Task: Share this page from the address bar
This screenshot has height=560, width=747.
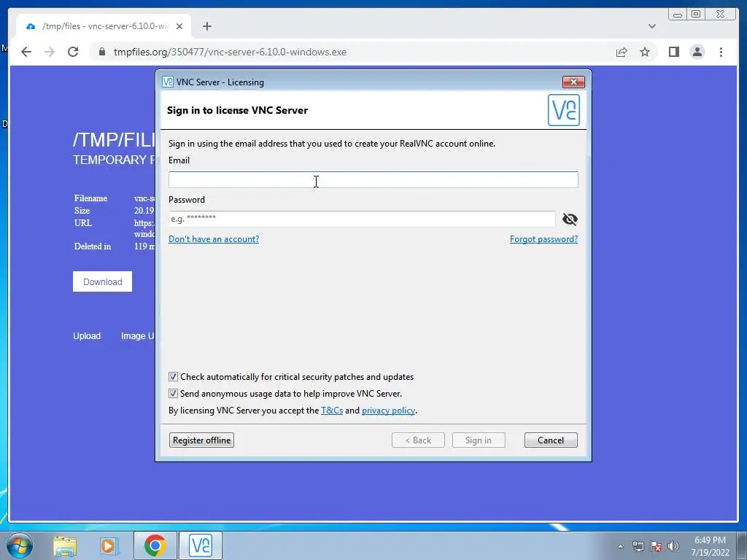Action: click(622, 52)
